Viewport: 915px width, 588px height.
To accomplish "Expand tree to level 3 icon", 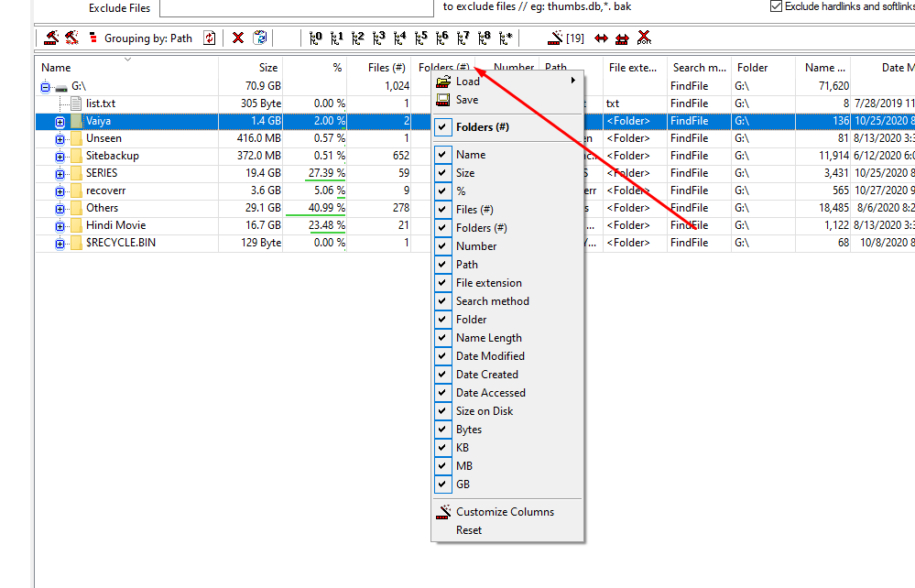I will point(378,38).
